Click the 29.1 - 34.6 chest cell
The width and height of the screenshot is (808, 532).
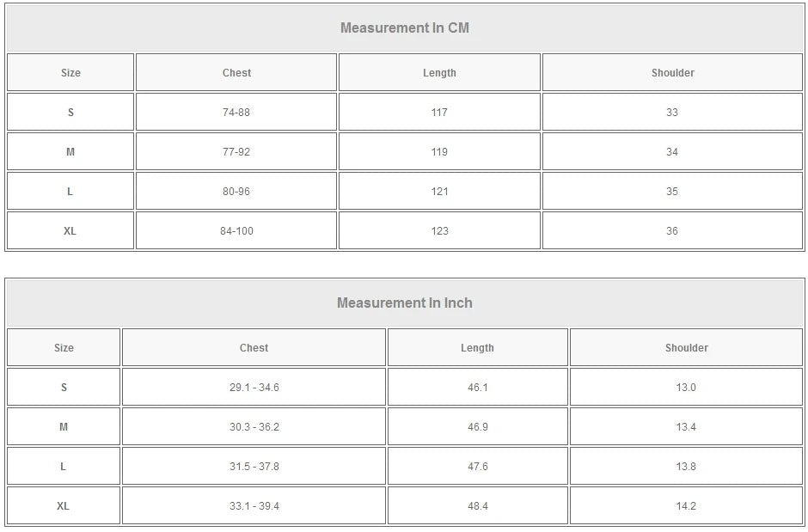[254, 388]
